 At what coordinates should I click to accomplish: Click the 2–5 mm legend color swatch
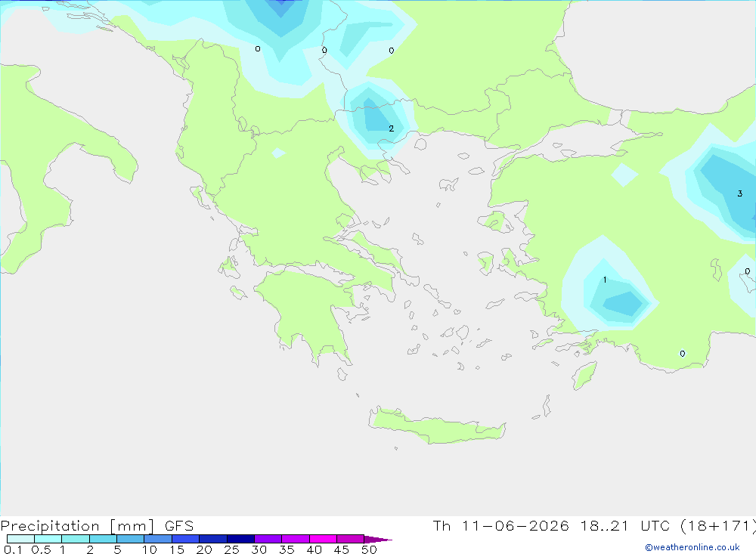pos(103,539)
